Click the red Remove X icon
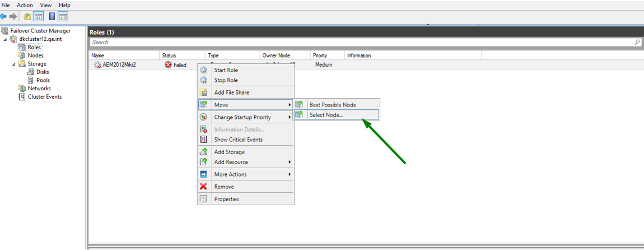Image resolution: width=644 pixels, height=250 pixels. pos(203,187)
